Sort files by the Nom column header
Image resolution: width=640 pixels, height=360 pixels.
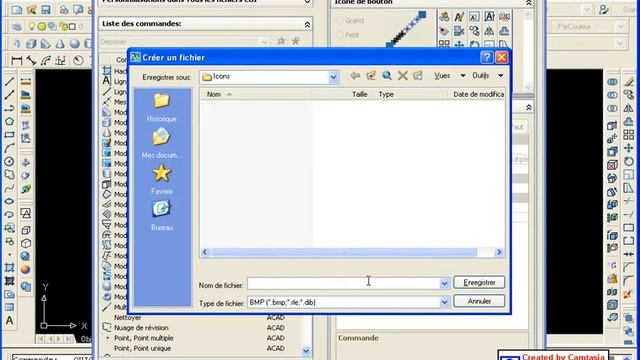(255, 94)
